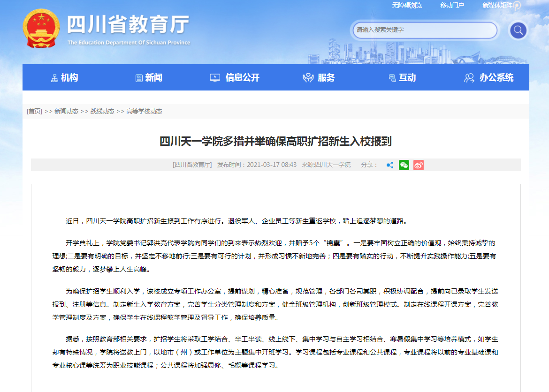The image size is (549, 392).
Task: Focus the search keyword input field
Action: pyautogui.click(x=424, y=30)
